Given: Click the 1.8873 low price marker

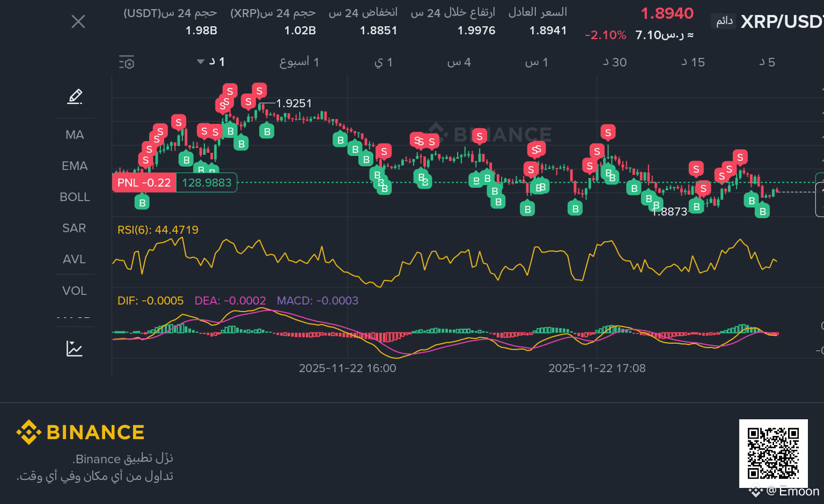Looking at the screenshot, I should [x=669, y=212].
